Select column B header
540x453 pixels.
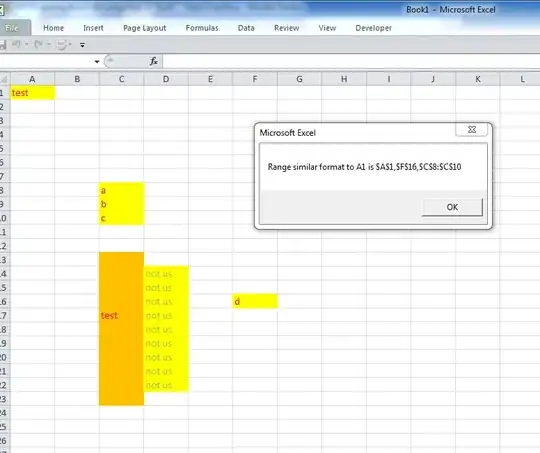coord(77,79)
